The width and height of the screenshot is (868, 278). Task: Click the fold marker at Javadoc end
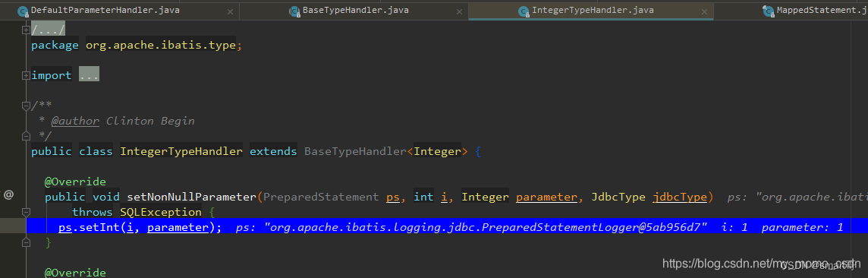point(26,135)
